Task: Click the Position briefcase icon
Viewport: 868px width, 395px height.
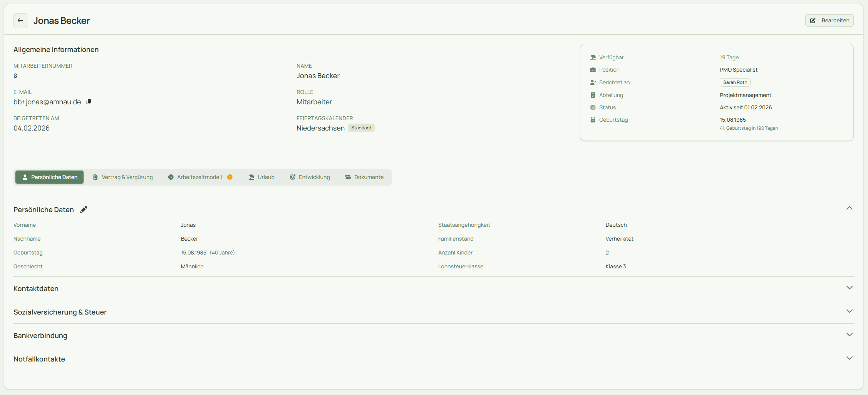Action: coord(593,70)
